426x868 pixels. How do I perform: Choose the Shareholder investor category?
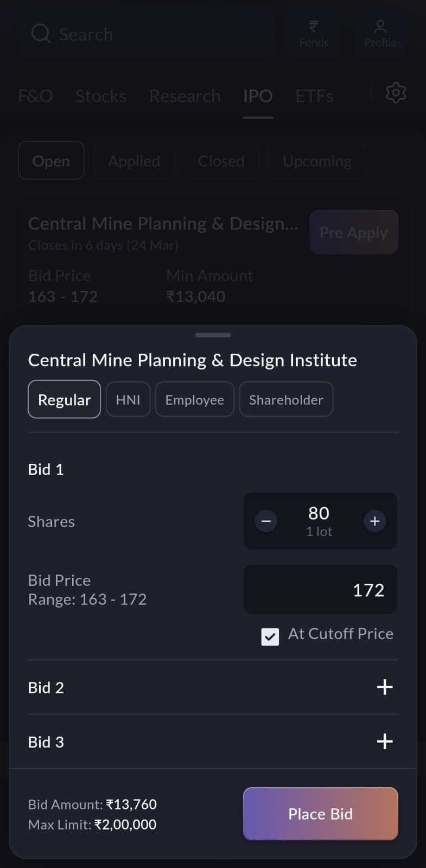click(x=286, y=399)
